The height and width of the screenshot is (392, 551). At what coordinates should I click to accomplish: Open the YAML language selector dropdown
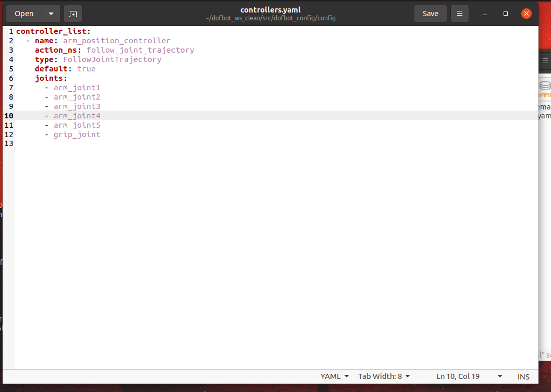coord(335,376)
